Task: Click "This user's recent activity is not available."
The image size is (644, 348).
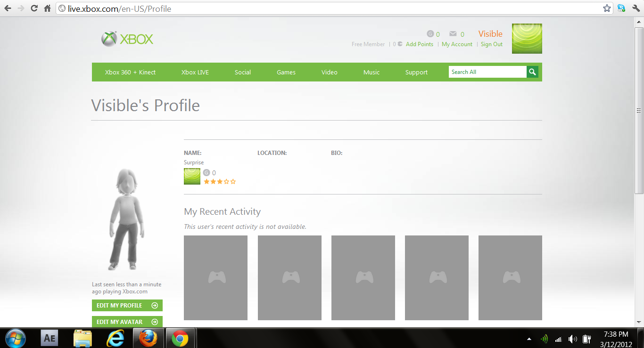Action: pos(245,227)
